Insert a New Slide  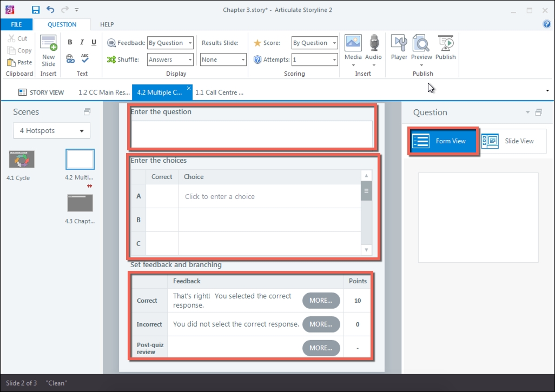[49, 51]
